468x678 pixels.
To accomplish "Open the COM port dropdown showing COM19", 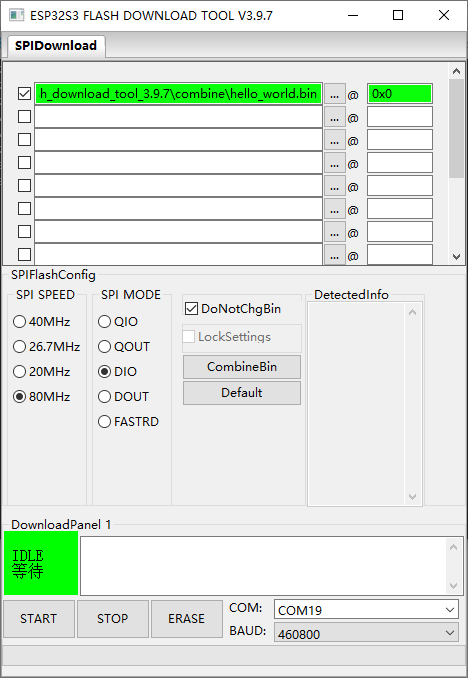I will 366,610.
